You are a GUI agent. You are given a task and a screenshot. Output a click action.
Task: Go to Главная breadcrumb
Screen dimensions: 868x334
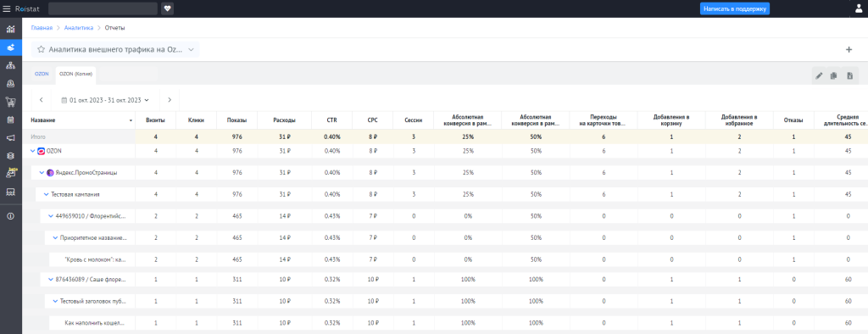42,27
